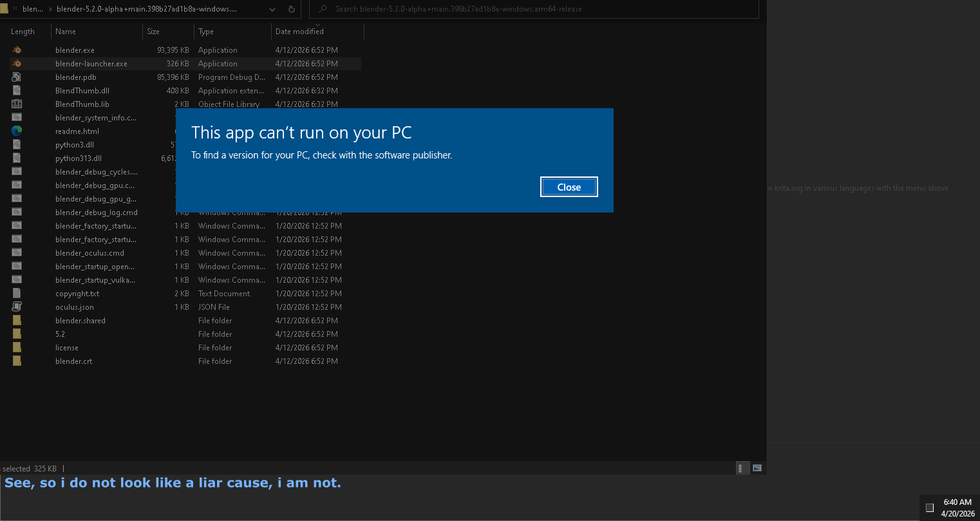Select the file name blender.exe
This screenshot has height=521, width=980.
(75, 50)
